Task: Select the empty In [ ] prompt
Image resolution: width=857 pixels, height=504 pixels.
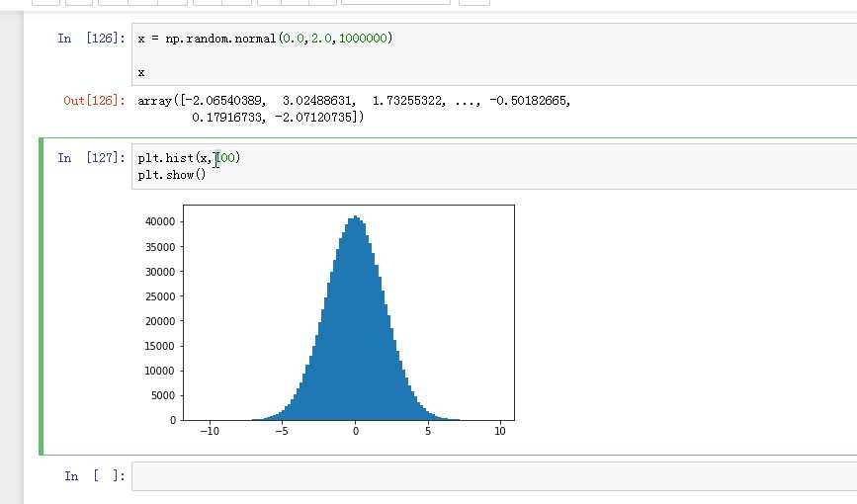Action: tap(95, 476)
